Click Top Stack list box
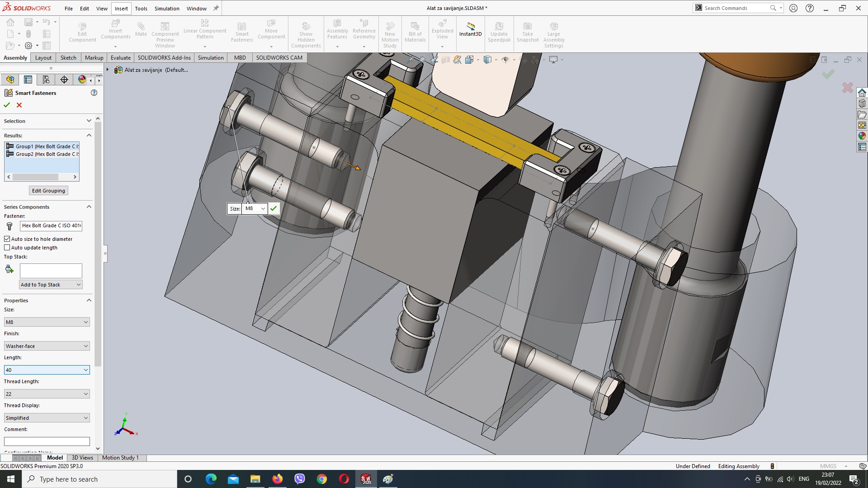 (x=51, y=271)
